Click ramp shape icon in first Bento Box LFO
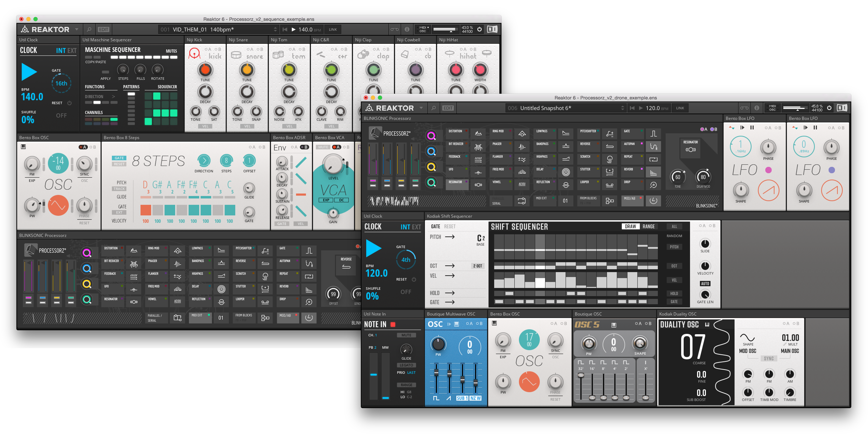The width and height of the screenshot is (868, 434). click(x=769, y=190)
